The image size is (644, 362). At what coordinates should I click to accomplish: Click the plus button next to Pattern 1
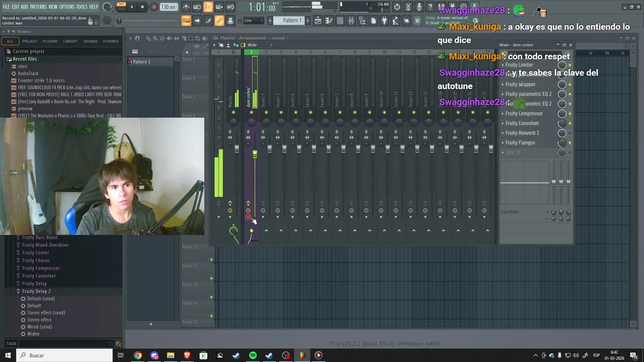tap(307, 21)
